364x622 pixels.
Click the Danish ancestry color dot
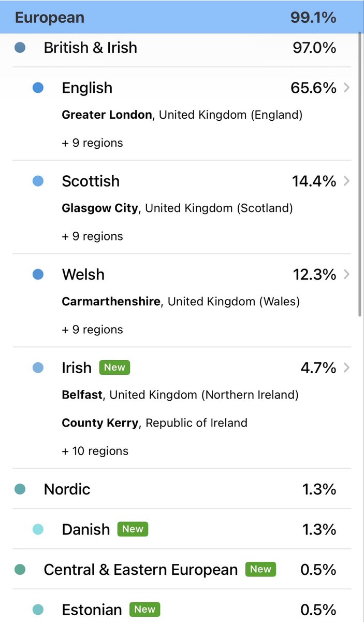[x=38, y=529]
